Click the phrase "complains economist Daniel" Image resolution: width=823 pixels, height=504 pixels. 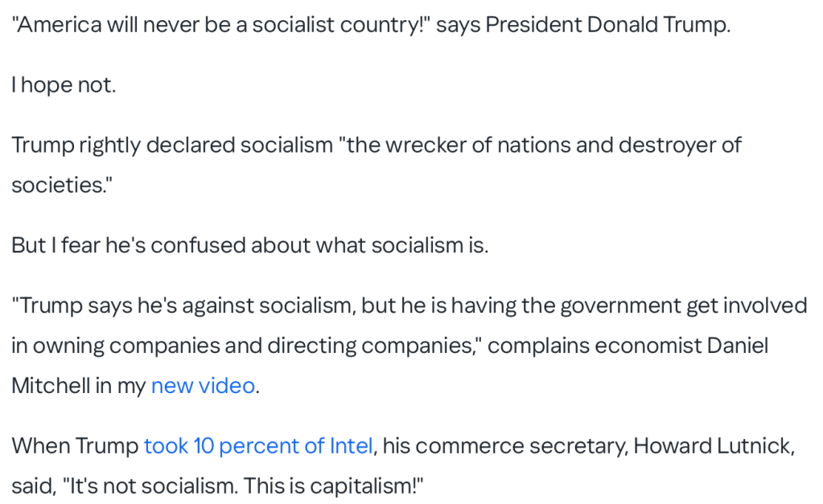pos(628,346)
